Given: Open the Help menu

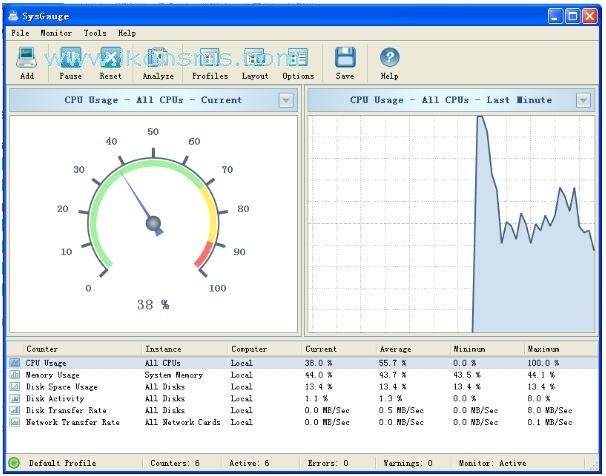Looking at the screenshot, I should coord(127,33).
